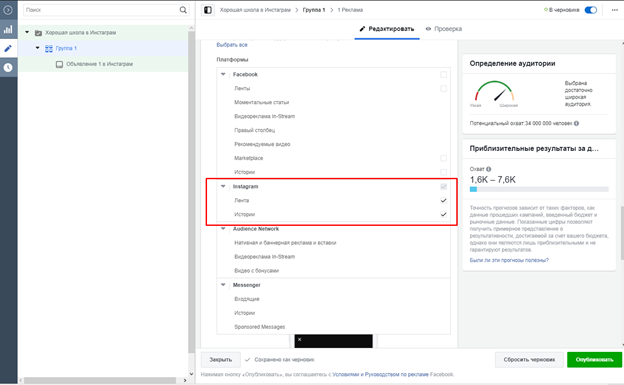Click Сбросить черновик button
The height and width of the screenshot is (385, 624).
(529, 360)
